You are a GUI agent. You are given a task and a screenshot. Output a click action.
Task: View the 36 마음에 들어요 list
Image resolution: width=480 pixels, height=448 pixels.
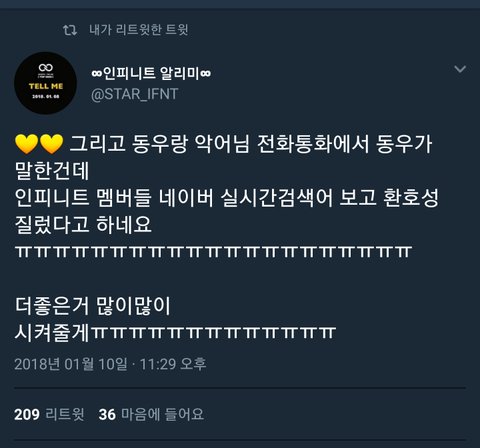tap(151, 414)
